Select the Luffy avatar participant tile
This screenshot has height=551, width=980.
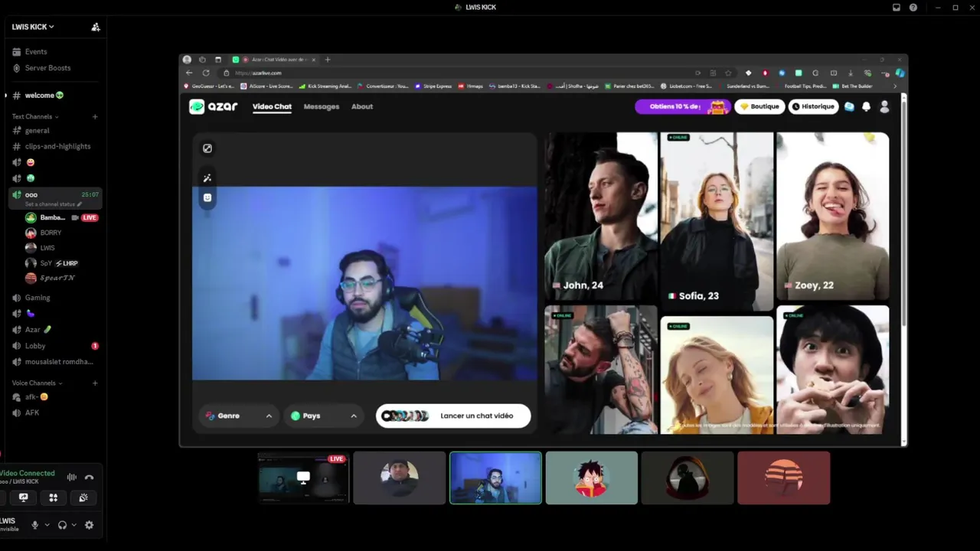click(591, 478)
